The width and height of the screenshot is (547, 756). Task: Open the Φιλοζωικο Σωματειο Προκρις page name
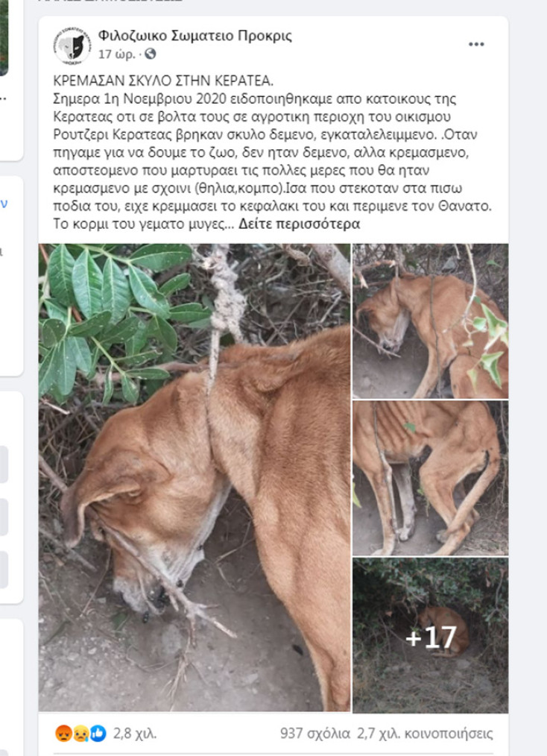[x=195, y=35]
